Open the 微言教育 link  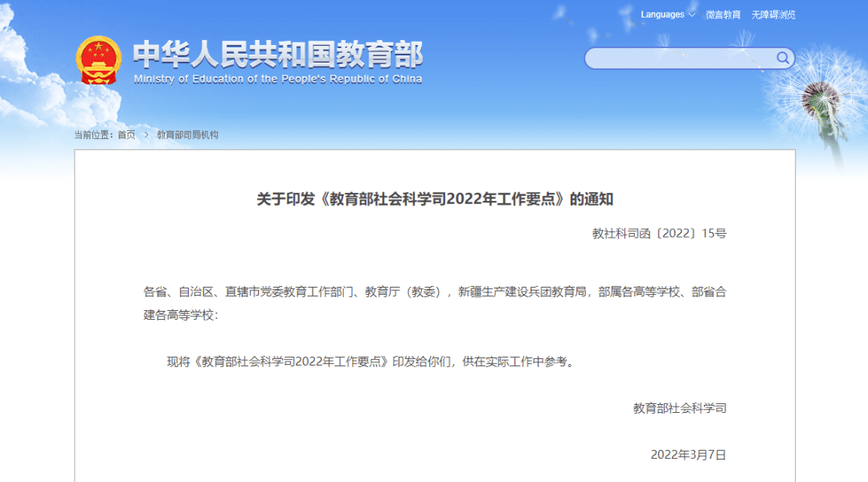coord(723,15)
